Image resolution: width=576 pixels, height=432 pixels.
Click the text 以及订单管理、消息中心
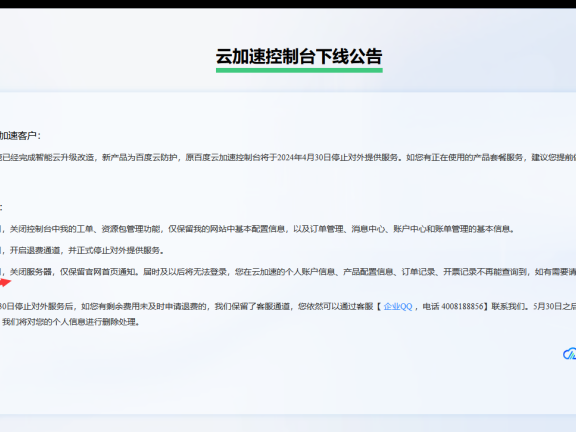point(339,229)
